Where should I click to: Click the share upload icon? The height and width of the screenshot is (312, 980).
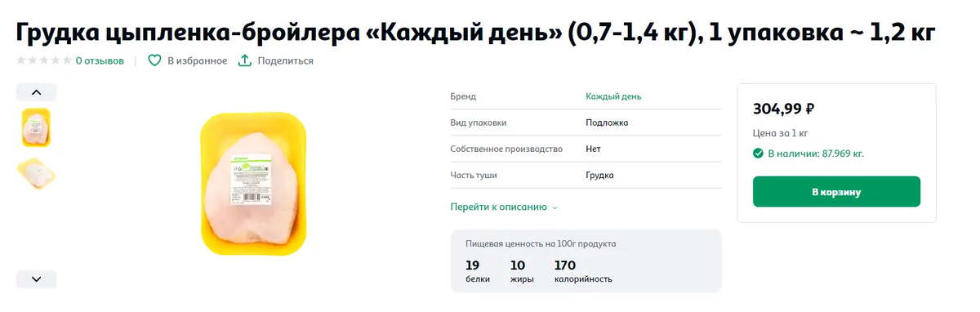coord(244,60)
